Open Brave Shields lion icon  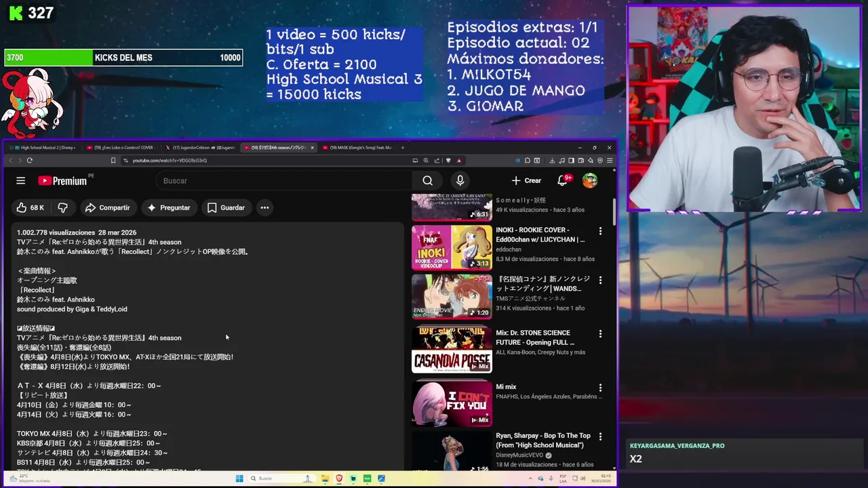(x=448, y=161)
